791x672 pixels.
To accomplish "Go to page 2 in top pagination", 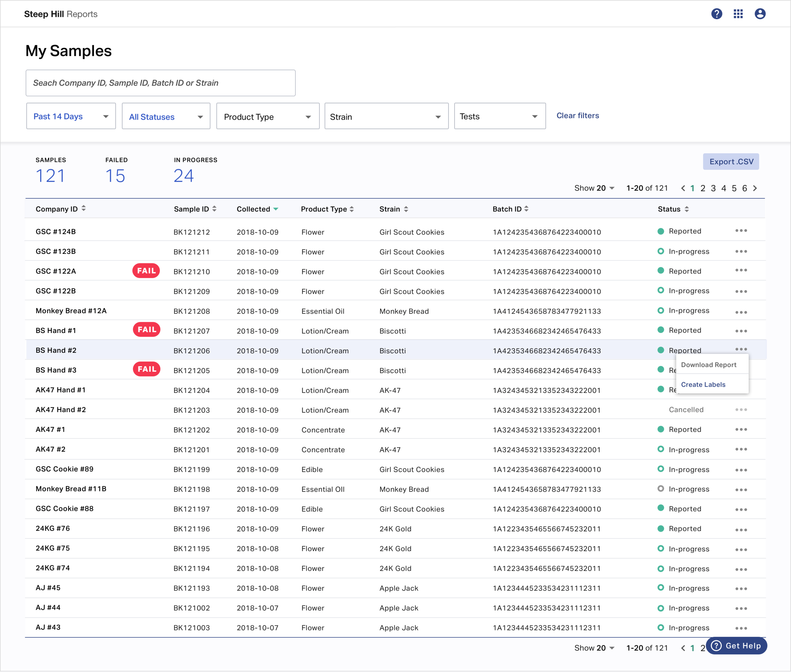I will coord(703,188).
